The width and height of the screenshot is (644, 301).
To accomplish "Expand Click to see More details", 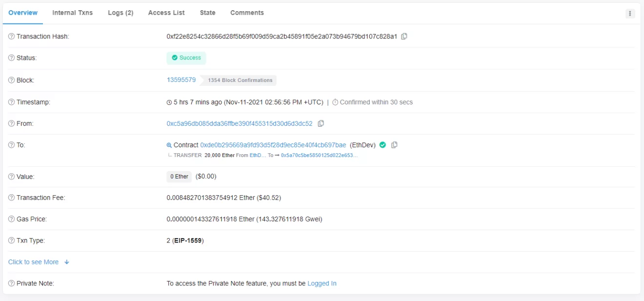I will pos(39,262).
